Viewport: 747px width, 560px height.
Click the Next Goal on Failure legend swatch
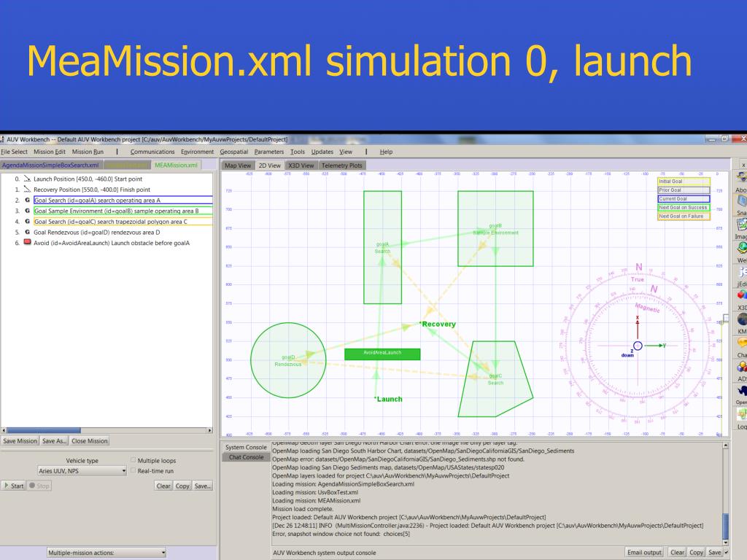tap(683, 216)
